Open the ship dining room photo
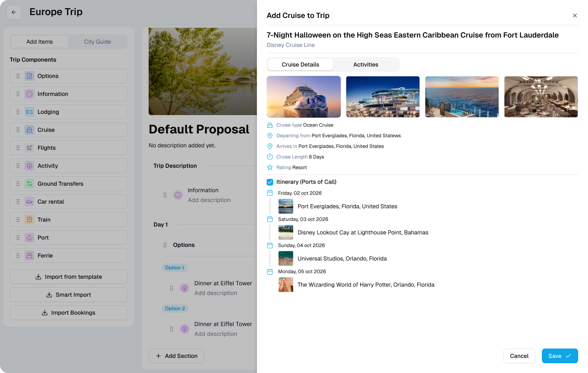 [541, 97]
